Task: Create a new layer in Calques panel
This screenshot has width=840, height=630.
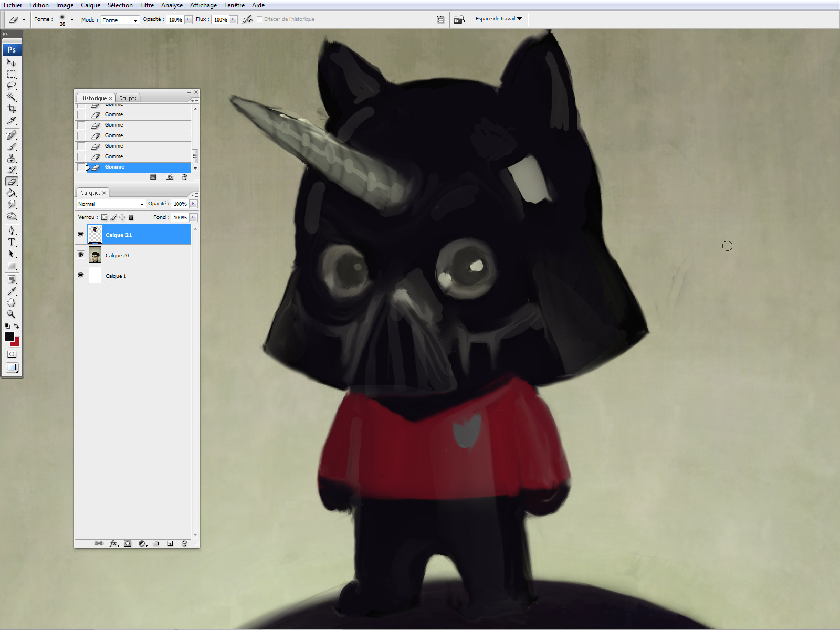Action: coord(170,543)
